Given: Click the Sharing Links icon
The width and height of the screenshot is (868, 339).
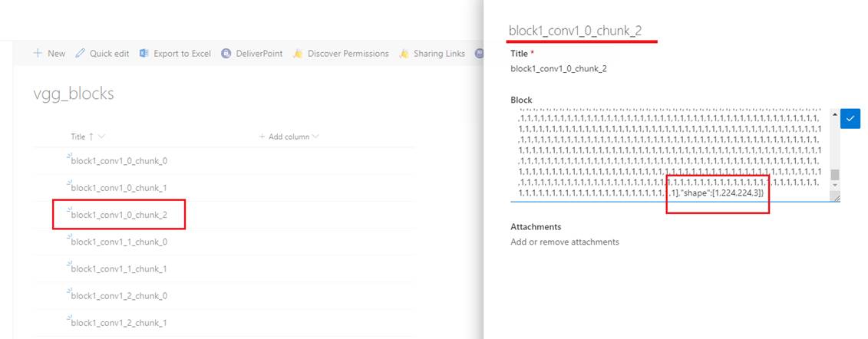Looking at the screenshot, I should (404, 54).
